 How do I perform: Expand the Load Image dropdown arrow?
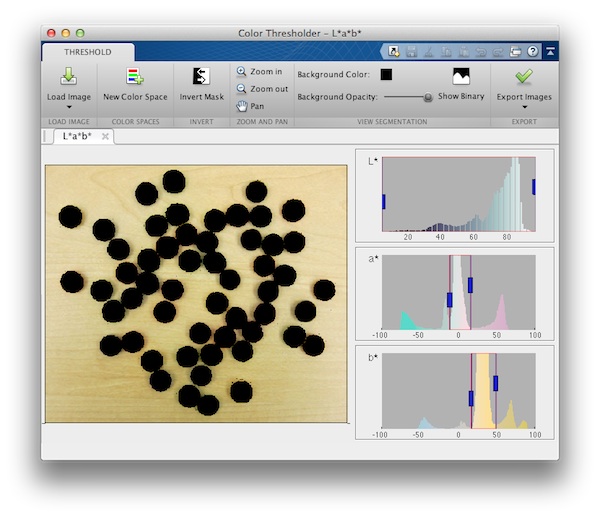(68, 107)
